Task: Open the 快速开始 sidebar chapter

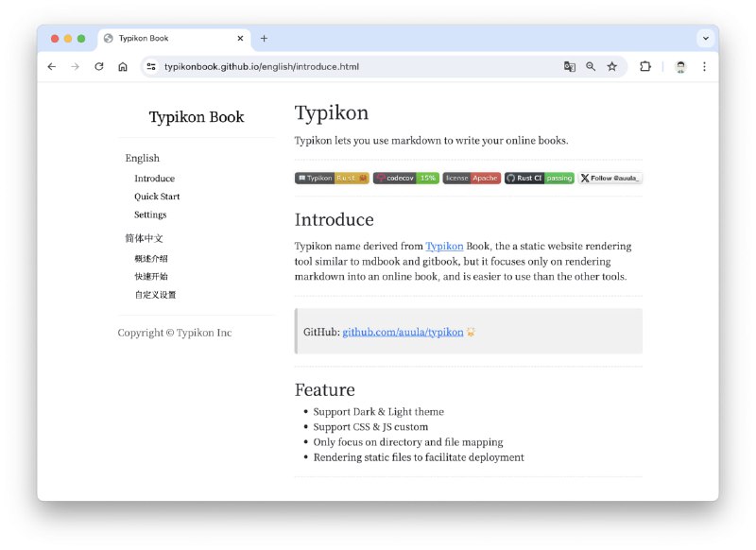Action: click(x=151, y=276)
